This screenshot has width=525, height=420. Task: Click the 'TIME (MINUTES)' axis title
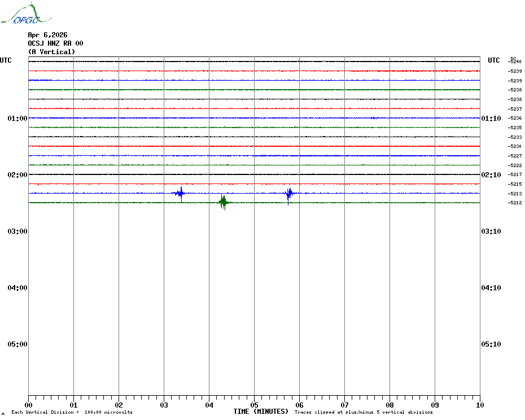point(261,412)
